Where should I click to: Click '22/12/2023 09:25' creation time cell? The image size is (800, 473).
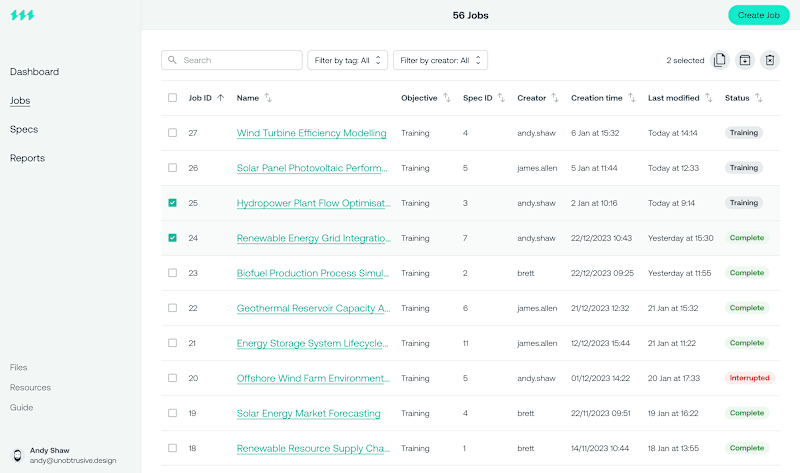602,273
